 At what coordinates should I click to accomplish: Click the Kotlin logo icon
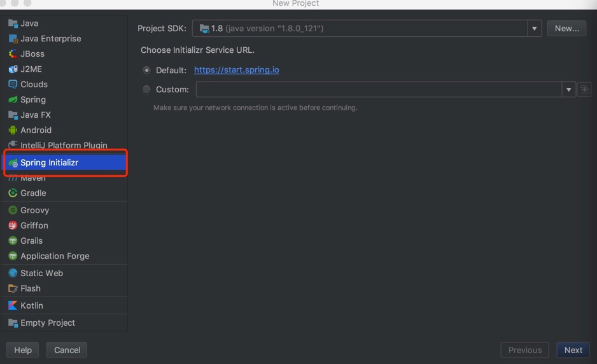[13, 305]
